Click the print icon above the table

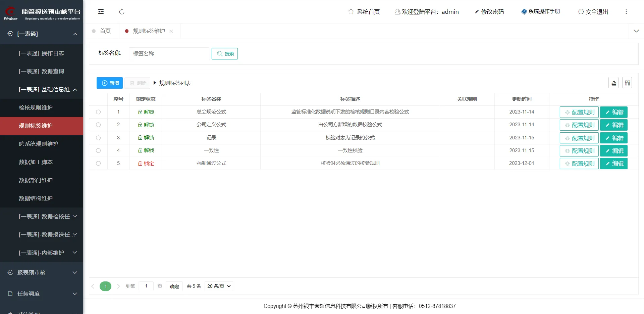click(613, 83)
